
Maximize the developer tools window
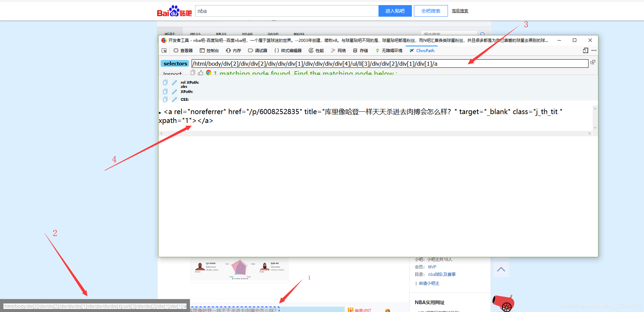[x=575, y=40]
